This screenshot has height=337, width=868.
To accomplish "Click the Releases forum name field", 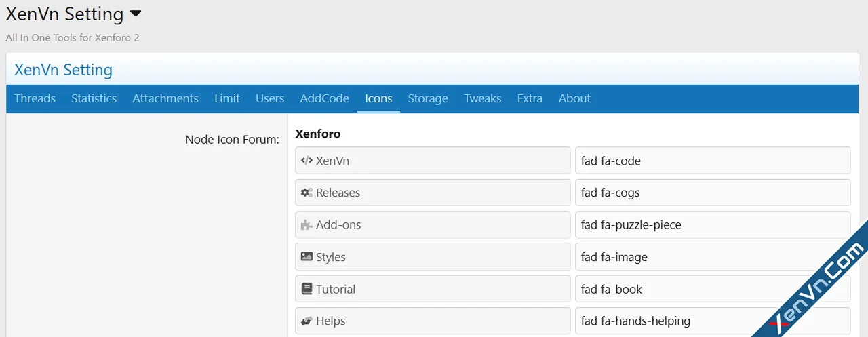I will coord(433,193).
